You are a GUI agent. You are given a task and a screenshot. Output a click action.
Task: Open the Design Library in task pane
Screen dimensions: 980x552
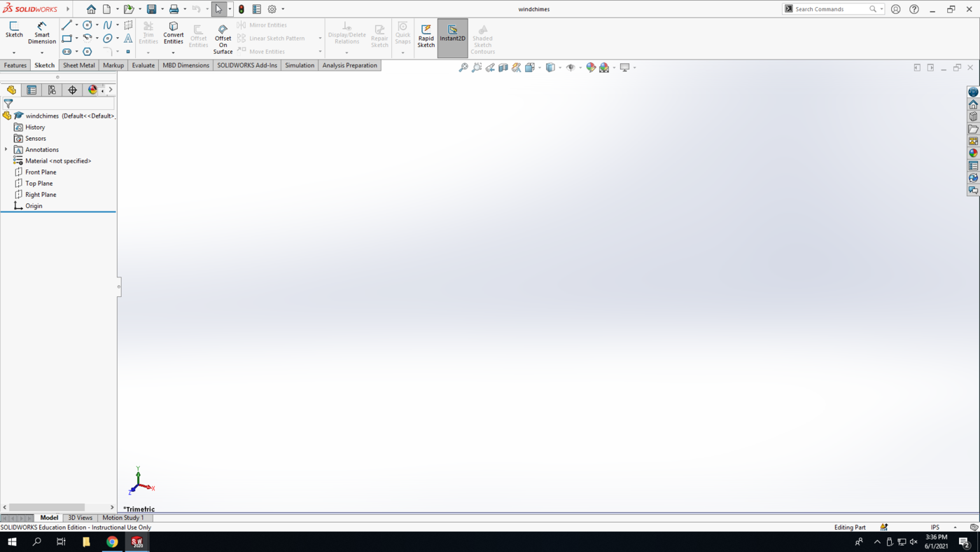tap(973, 117)
